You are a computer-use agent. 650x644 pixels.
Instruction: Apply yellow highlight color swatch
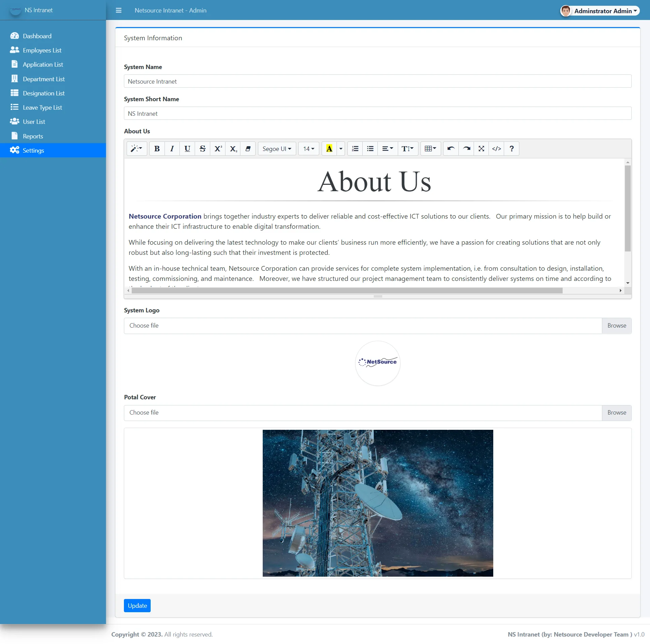329,149
